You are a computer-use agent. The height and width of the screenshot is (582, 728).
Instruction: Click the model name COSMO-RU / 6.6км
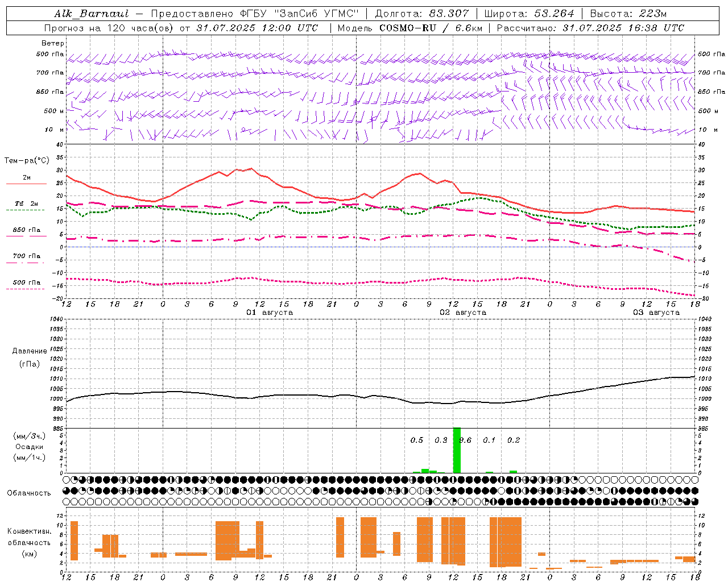pyautogui.click(x=431, y=28)
